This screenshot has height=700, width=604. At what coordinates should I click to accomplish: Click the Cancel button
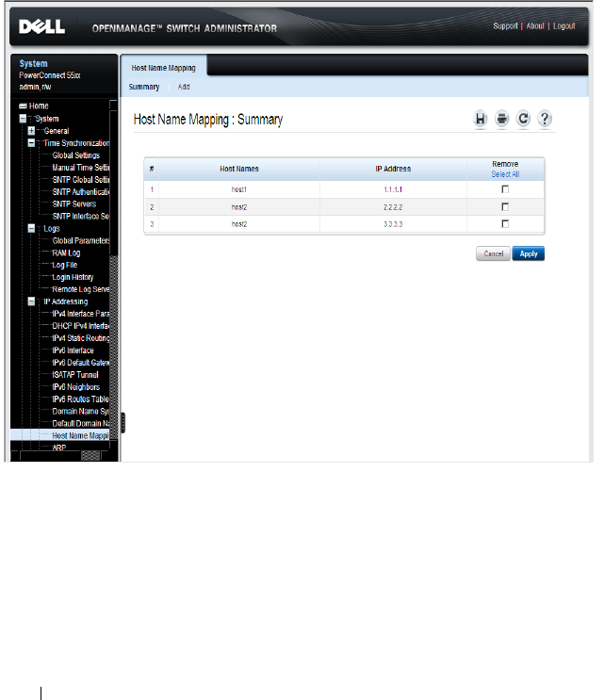pos(494,253)
